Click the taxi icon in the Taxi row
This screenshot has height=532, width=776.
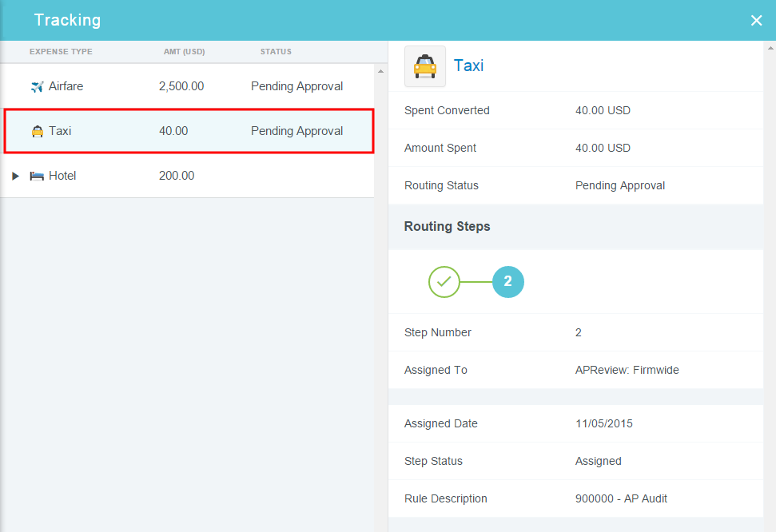(x=37, y=131)
